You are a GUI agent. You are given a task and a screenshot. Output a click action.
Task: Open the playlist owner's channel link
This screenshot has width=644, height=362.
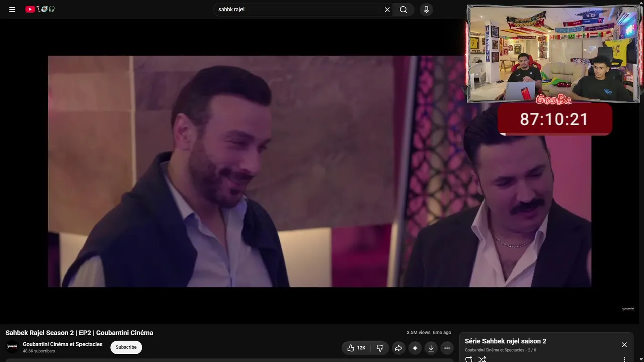pyautogui.click(x=495, y=350)
